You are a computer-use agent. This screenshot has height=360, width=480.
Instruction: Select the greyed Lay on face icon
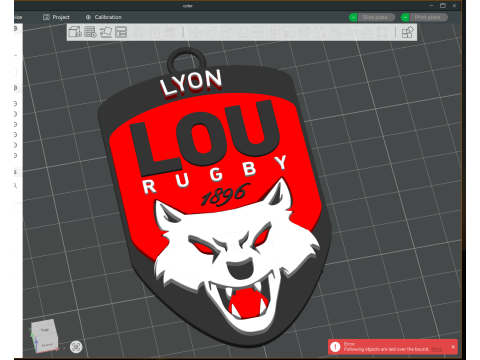[x=243, y=32]
